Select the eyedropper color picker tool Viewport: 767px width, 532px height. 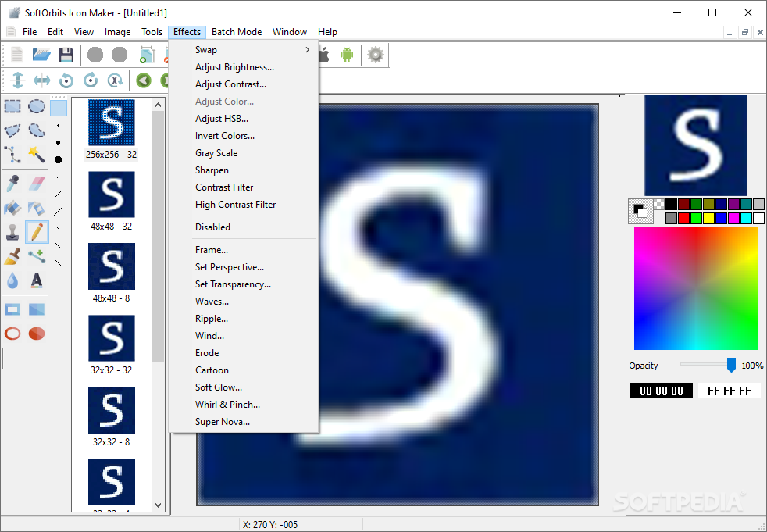12,184
